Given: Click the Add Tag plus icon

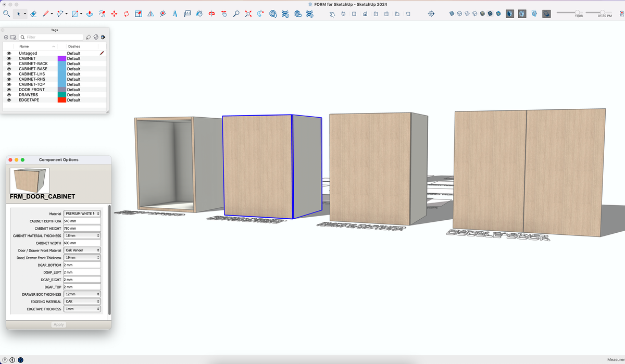Looking at the screenshot, I should point(5,37).
